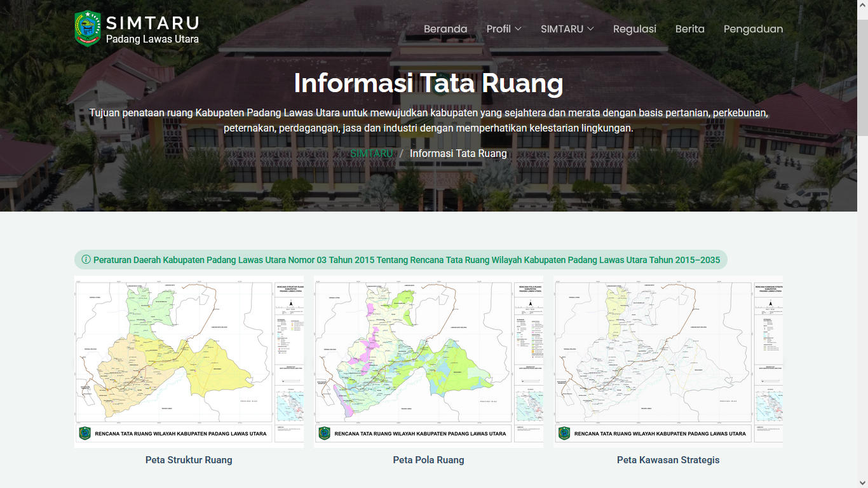Open the Peta Struktur Ruang map thumbnail
The image size is (868, 488).
point(189,362)
